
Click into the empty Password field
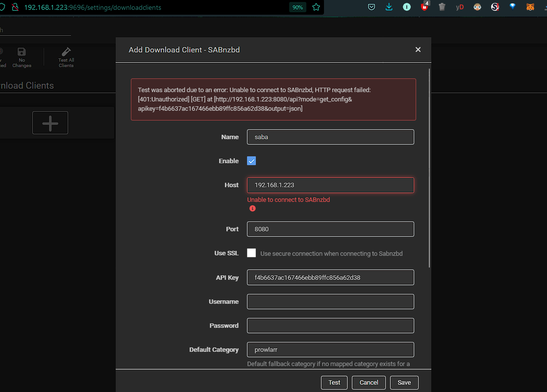coord(330,326)
